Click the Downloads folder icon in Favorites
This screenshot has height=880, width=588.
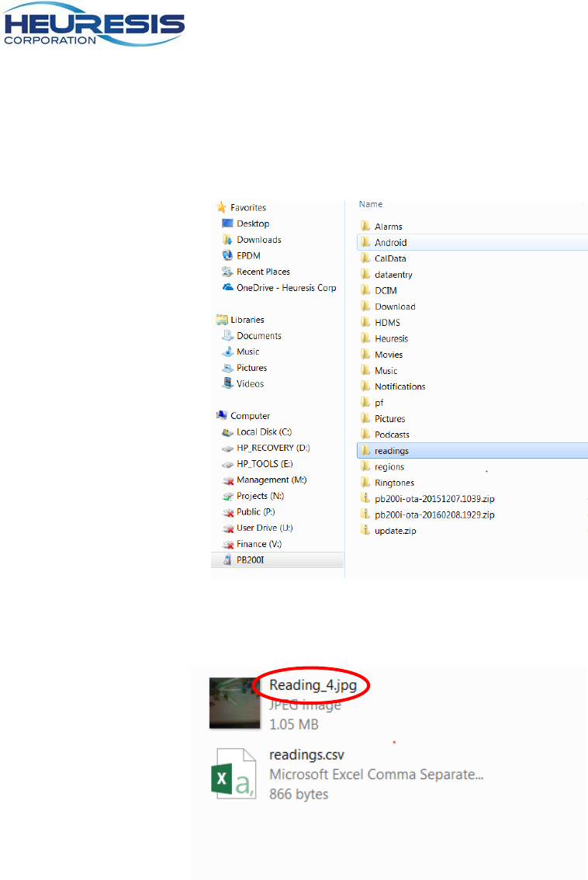(x=227, y=240)
